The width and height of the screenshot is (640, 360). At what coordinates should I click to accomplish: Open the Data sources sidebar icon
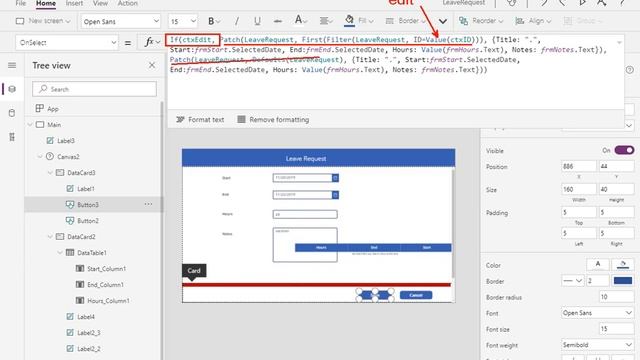[12, 113]
